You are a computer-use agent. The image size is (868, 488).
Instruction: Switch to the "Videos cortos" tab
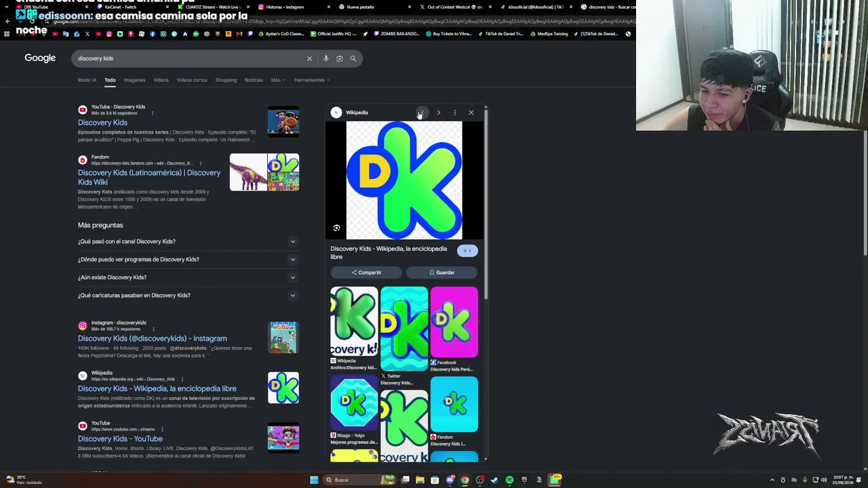coord(192,80)
